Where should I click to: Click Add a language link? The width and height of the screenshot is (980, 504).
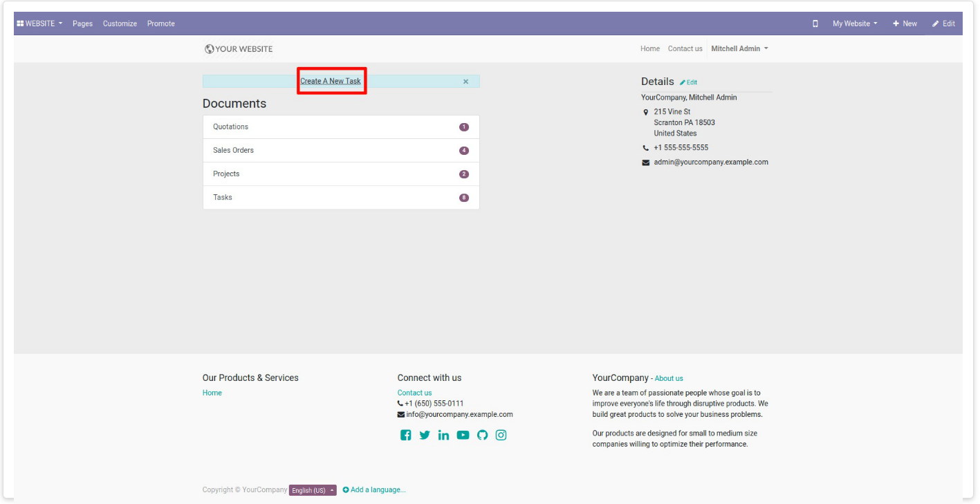coord(374,490)
